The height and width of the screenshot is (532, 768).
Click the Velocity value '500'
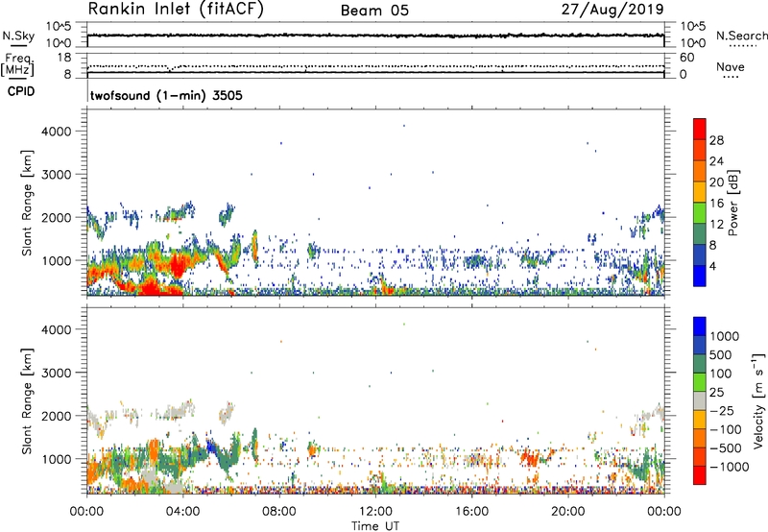pos(722,354)
